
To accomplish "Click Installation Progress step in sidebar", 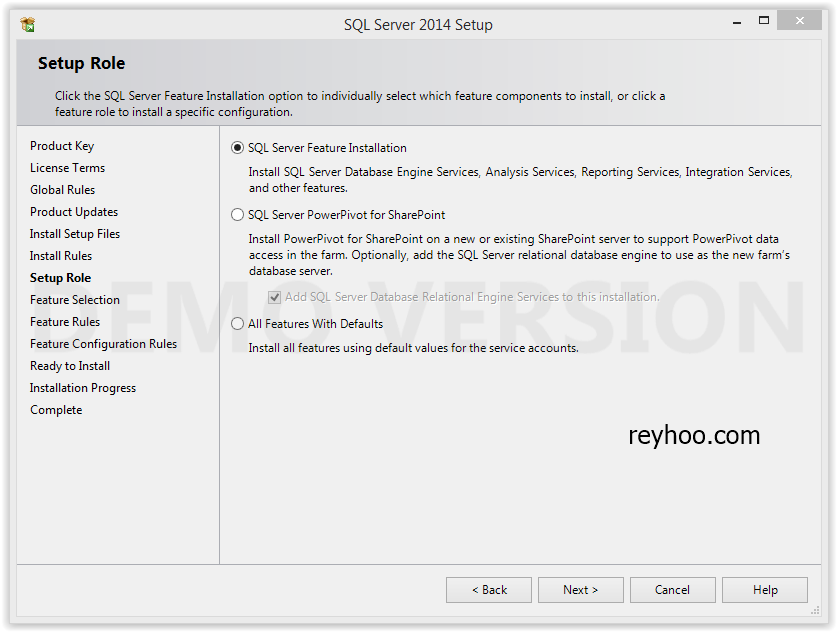I will 83,388.
